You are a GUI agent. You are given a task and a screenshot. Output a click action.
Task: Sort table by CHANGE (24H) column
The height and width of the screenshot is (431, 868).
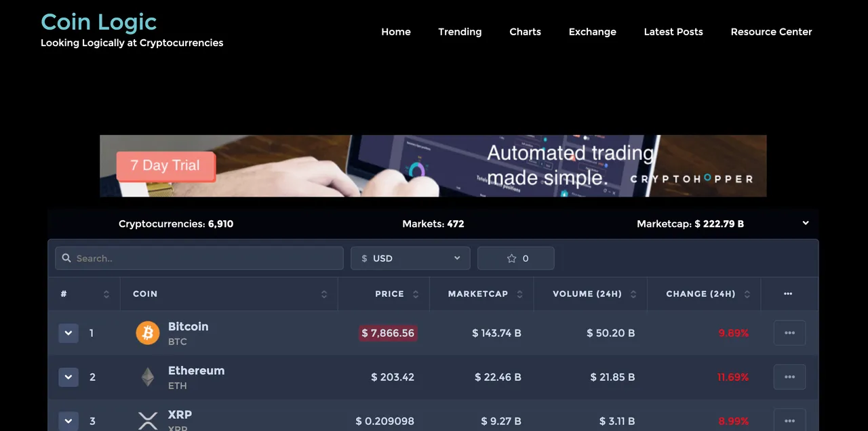(x=747, y=294)
